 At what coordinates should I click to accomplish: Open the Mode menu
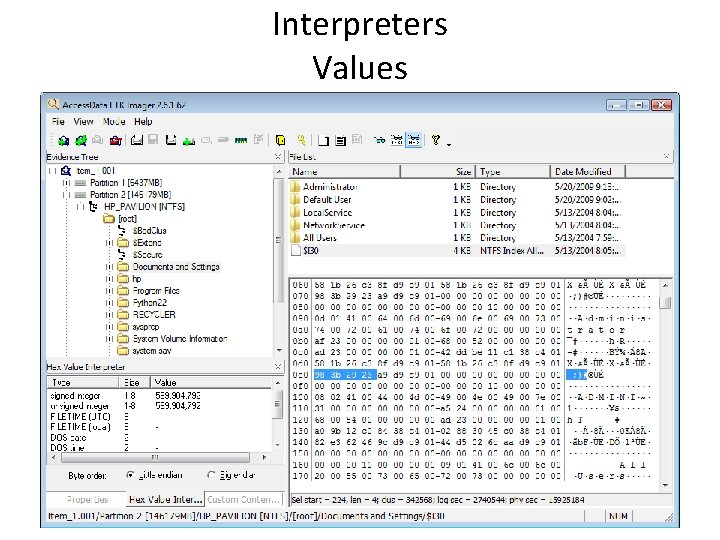coord(114,122)
